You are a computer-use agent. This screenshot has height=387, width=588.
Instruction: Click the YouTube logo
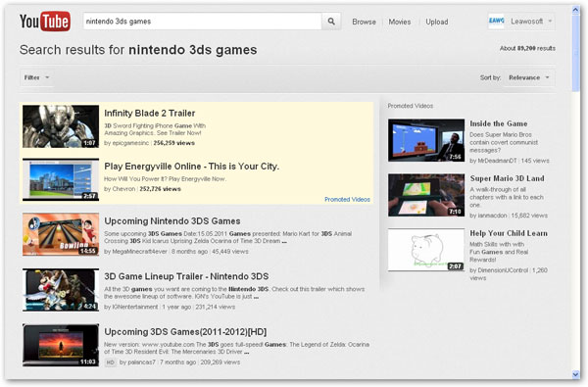pos(45,22)
